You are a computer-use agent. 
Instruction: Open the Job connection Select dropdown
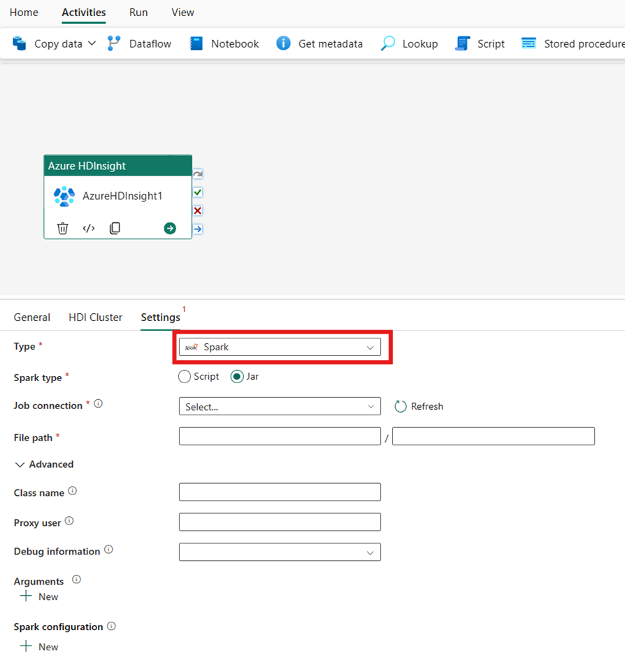coord(280,406)
